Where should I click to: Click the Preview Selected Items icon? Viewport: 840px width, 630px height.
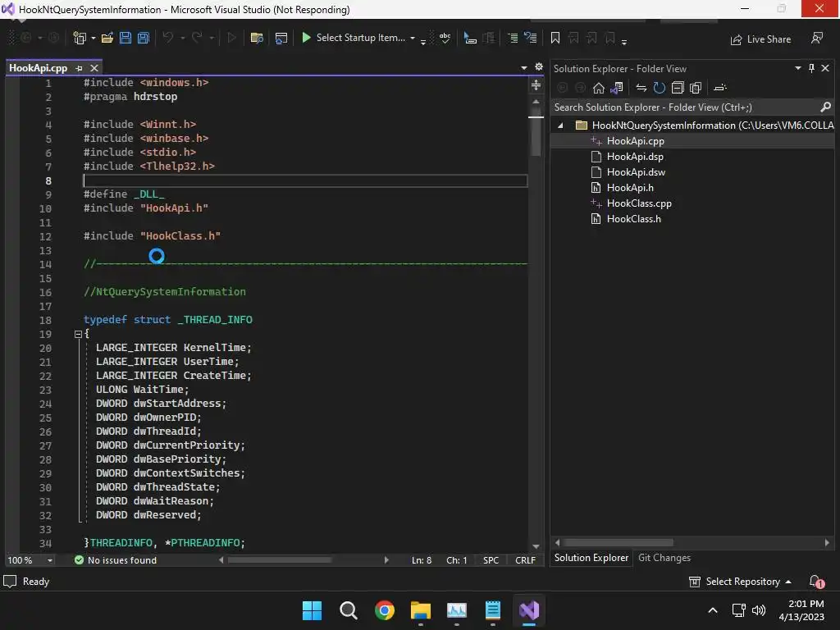[720, 88]
